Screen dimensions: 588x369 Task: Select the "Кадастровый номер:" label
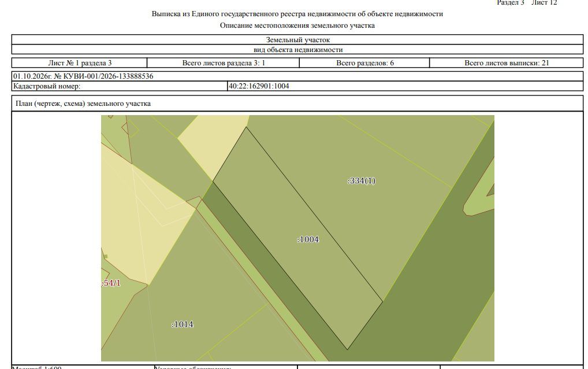47,86
